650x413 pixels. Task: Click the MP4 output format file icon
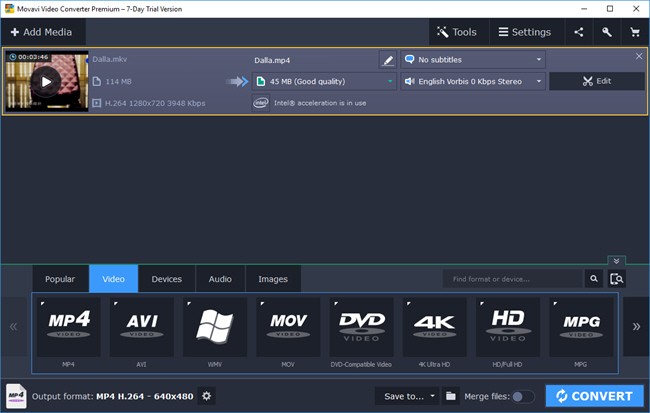(17, 396)
